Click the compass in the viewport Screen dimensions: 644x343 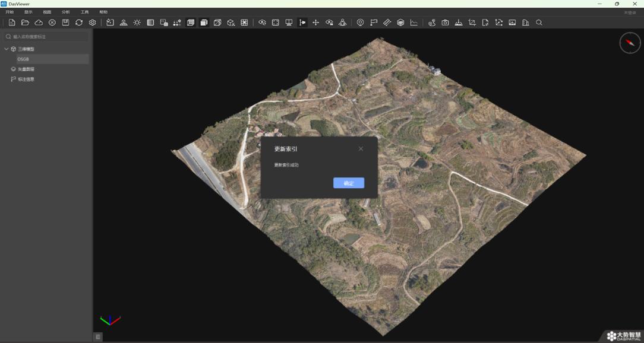point(630,43)
